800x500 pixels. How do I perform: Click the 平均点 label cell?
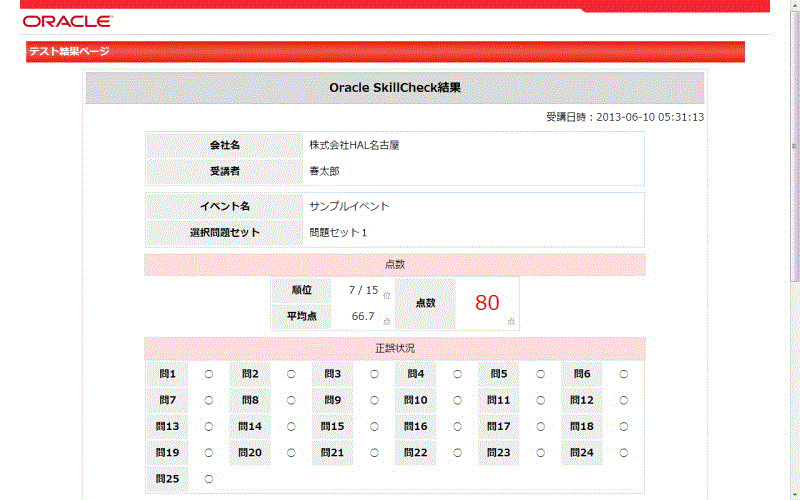(302, 316)
